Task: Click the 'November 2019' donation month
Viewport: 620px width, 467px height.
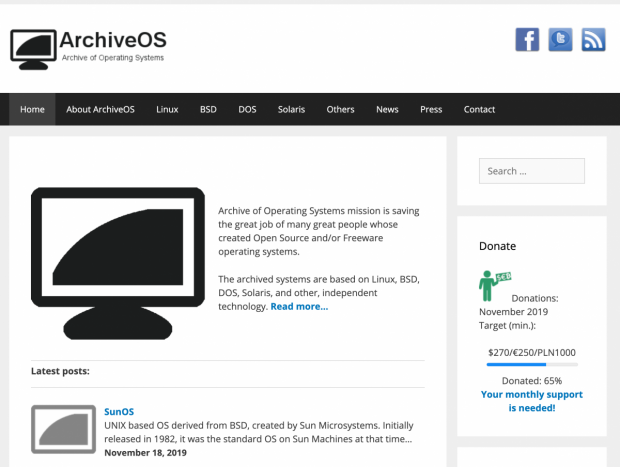Action: point(514,312)
